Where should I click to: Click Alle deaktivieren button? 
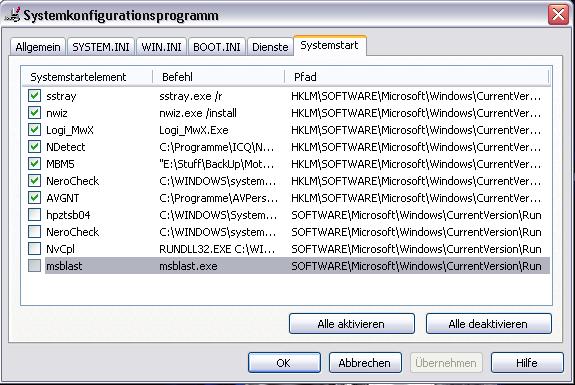(488, 324)
